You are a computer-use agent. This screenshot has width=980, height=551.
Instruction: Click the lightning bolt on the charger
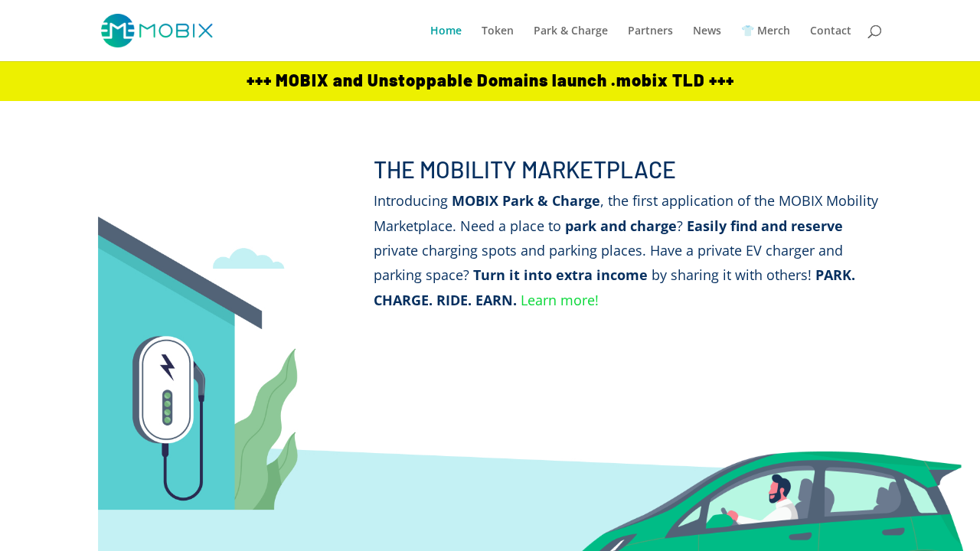coord(167,367)
